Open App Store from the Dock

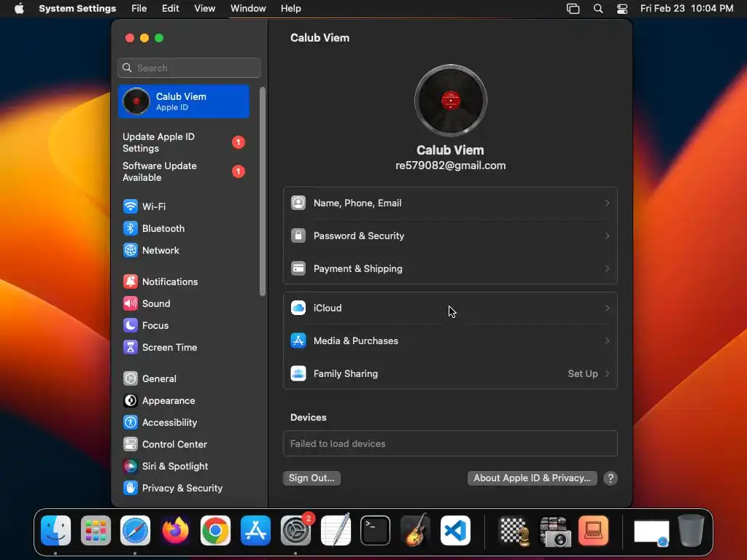255,531
